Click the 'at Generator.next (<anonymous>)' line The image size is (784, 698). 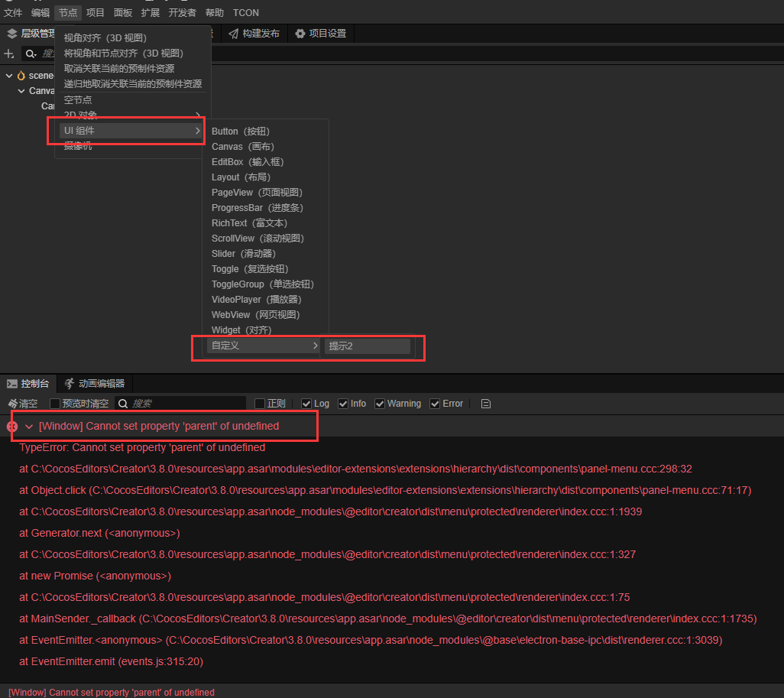coord(99,534)
